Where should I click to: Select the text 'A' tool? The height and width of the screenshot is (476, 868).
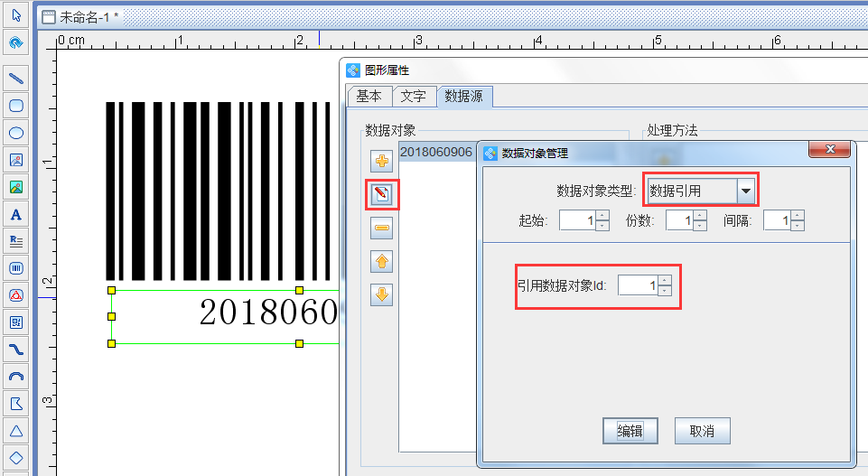(x=15, y=215)
